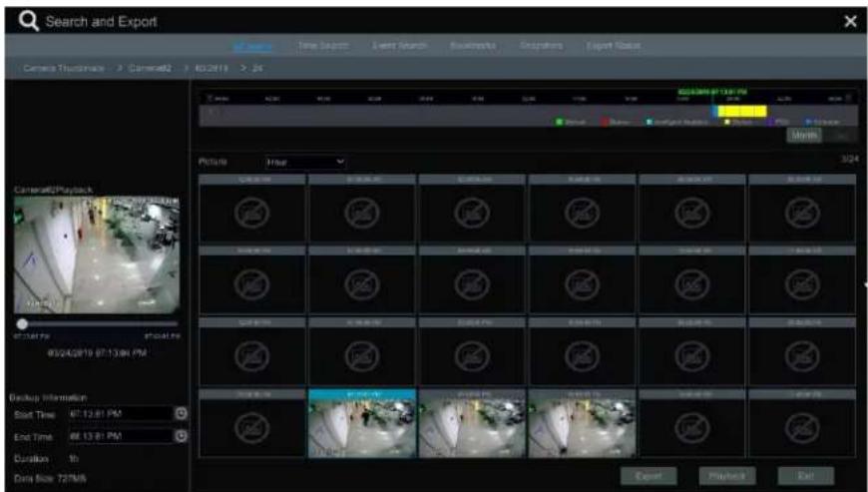The width and height of the screenshot is (868, 492).
Task: Click the yellow motion segment on timeline
Action: pos(742,111)
